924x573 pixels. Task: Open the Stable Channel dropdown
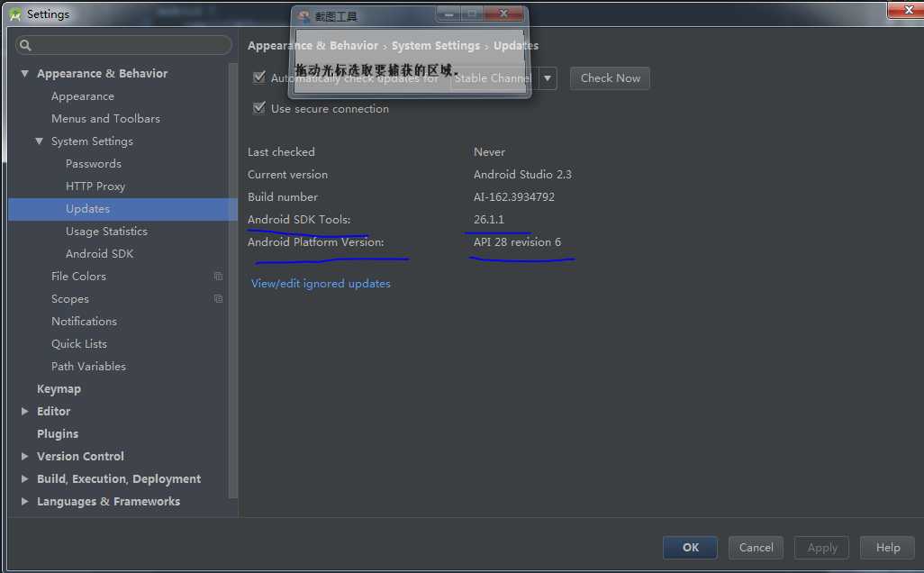click(x=548, y=77)
